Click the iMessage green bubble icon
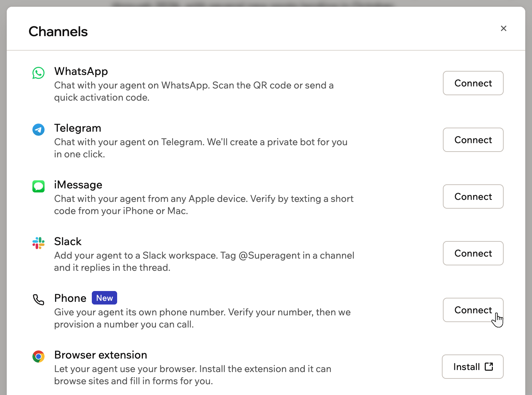The width and height of the screenshot is (532, 395). coord(38,186)
